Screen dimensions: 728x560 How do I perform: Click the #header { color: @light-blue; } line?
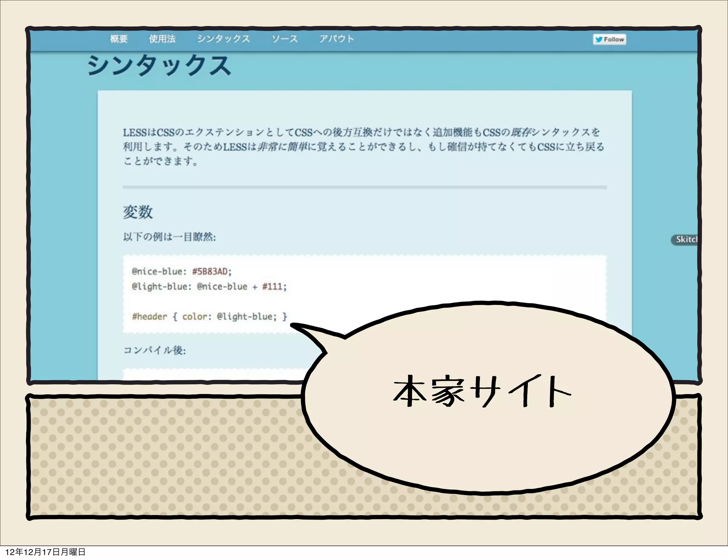point(209,317)
